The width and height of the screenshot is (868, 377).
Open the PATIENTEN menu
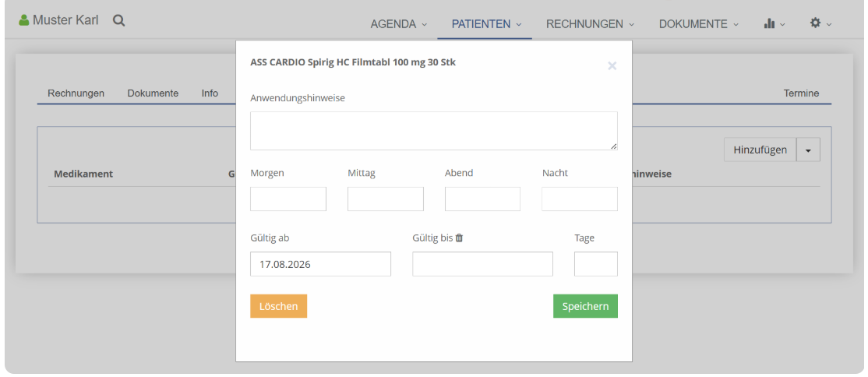click(x=486, y=24)
